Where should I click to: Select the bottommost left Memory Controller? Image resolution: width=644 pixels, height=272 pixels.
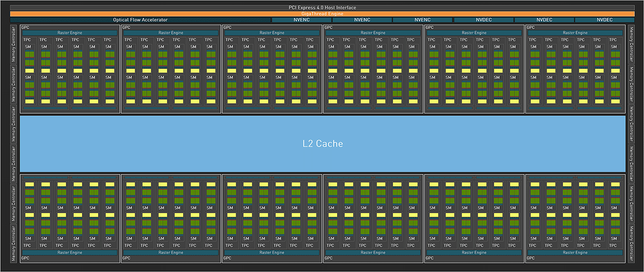coord(14,244)
